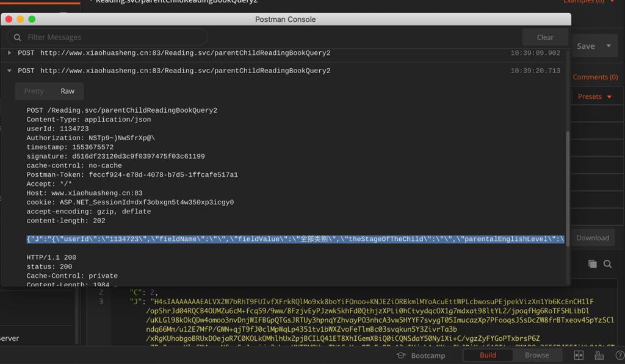Click the 'timestamp: 1553675572' line
Viewport: 625px width, 364px height.
coord(70,147)
